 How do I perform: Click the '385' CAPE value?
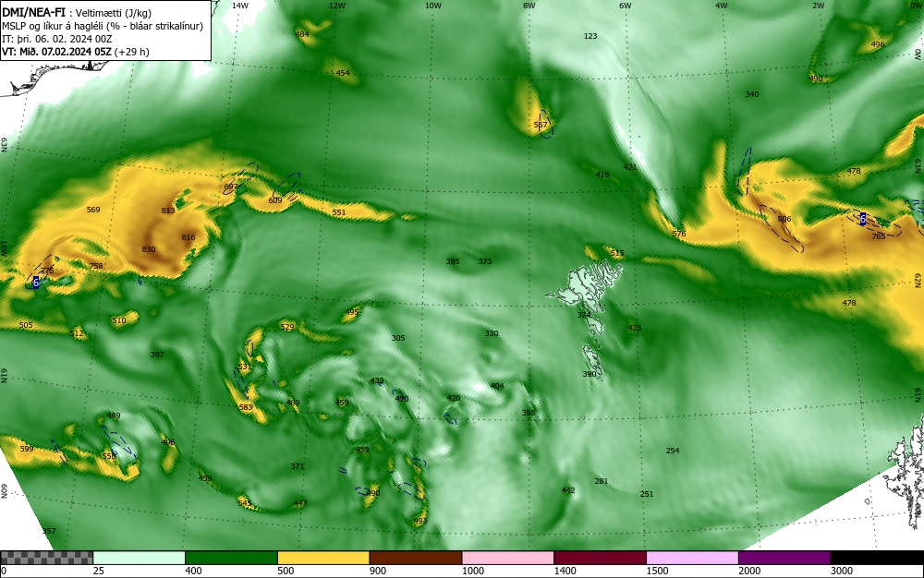453,262
